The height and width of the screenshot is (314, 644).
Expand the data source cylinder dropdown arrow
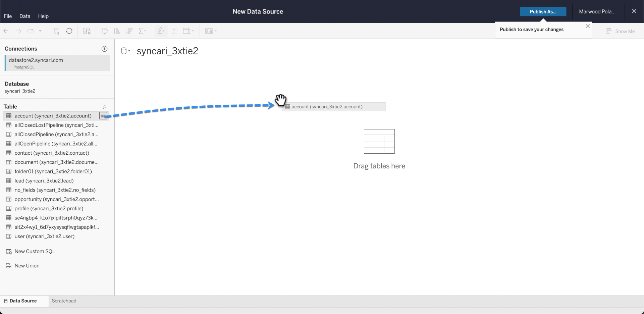[129, 51]
